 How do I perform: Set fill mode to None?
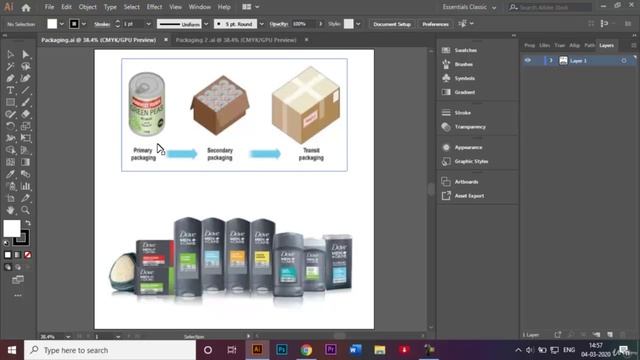(27, 255)
